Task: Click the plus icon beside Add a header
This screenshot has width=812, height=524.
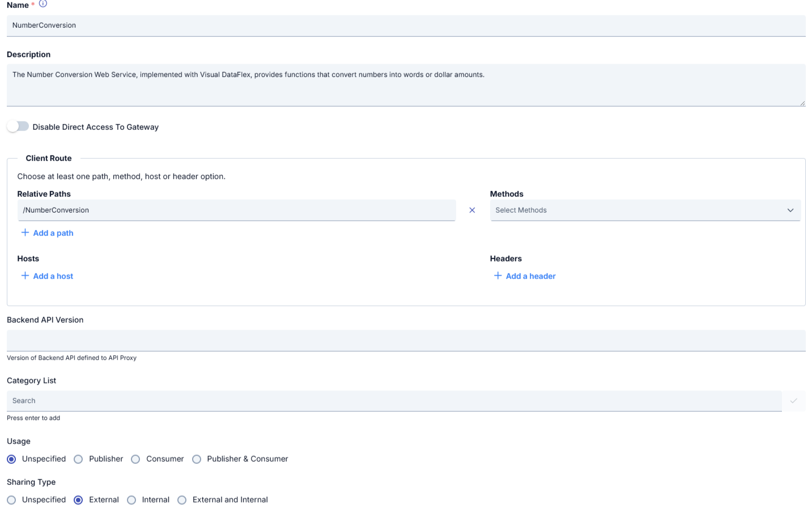Action: point(498,276)
